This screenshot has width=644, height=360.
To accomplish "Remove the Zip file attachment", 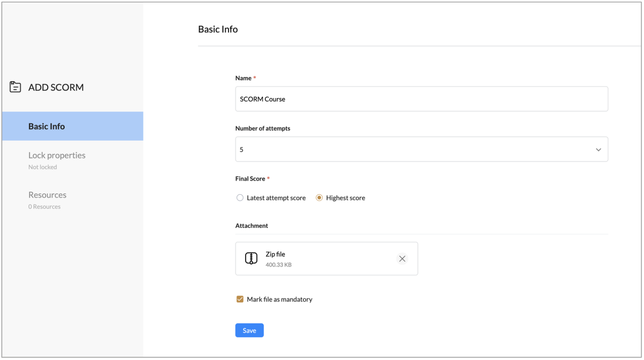I will coord(402,259).
